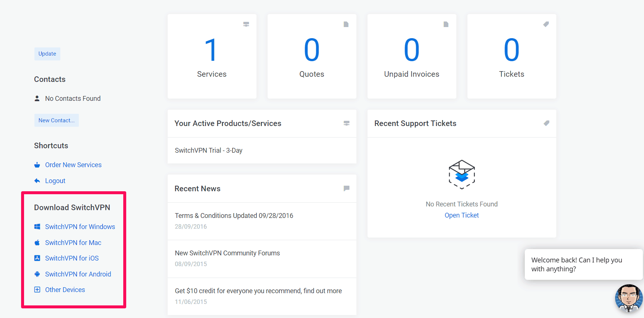Select the SwitchVPN Trial - 3-Day service row
This screenshot has width=644, height=318.
click(x=262, y=150)
